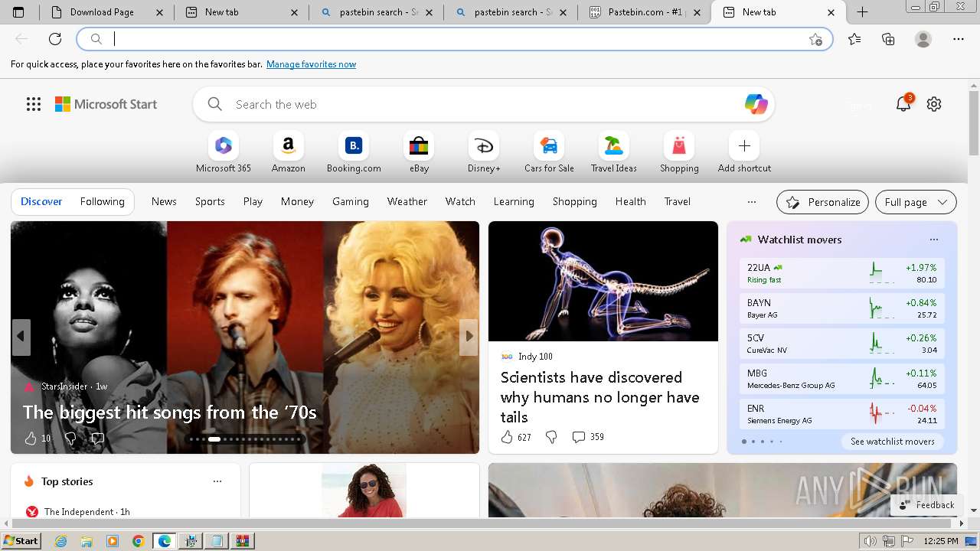Open the Travel Ideas shortcut icon

tap(614, 145)
